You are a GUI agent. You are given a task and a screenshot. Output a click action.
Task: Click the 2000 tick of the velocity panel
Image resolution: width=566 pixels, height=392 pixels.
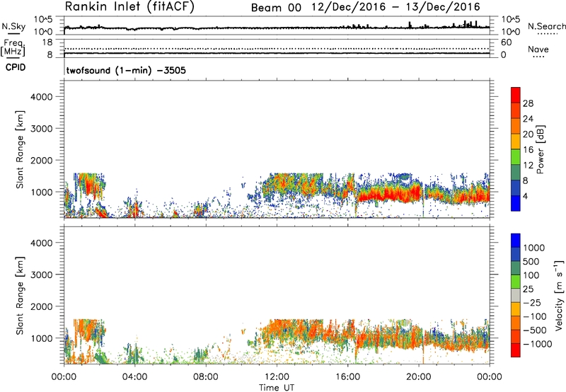point(41,306)
